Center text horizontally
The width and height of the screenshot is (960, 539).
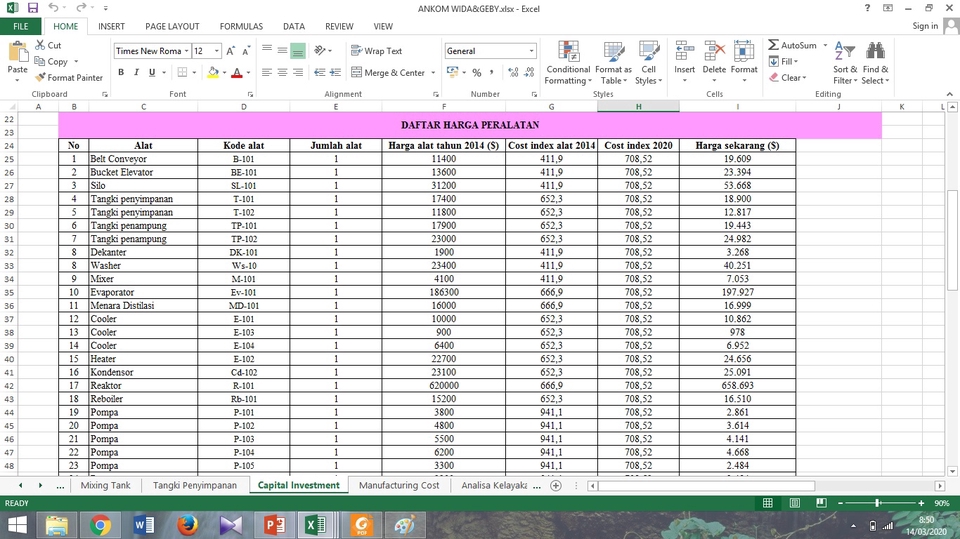point(282,72)
